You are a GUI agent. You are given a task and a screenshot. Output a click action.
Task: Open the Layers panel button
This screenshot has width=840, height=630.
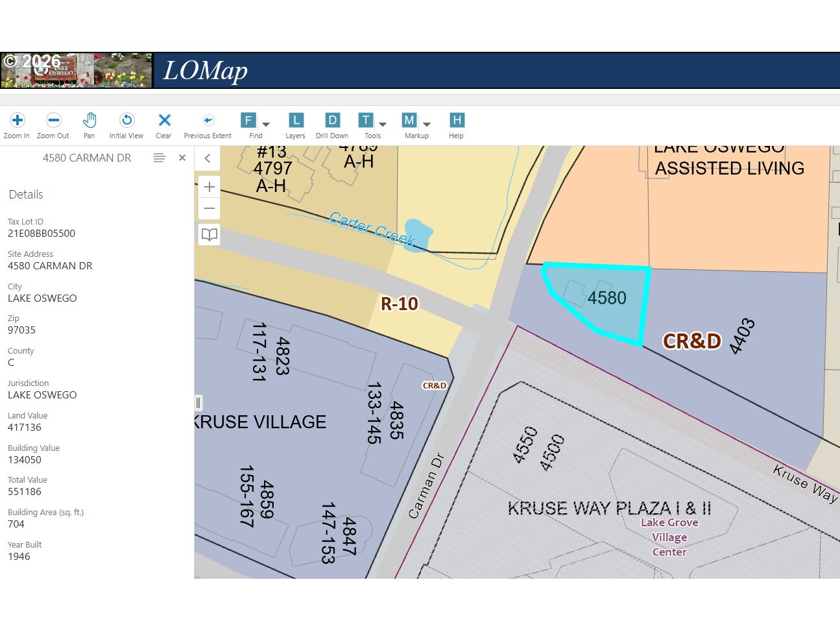pos(296,125)
